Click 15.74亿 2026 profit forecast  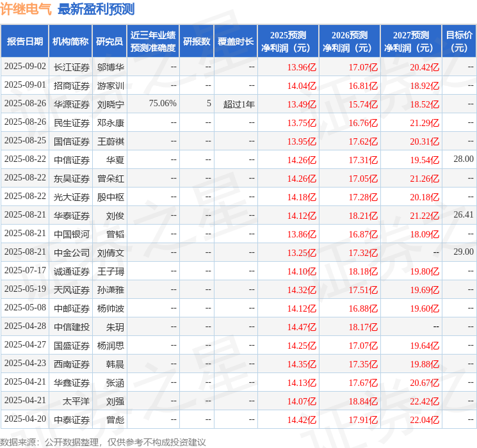click(363, 104)
